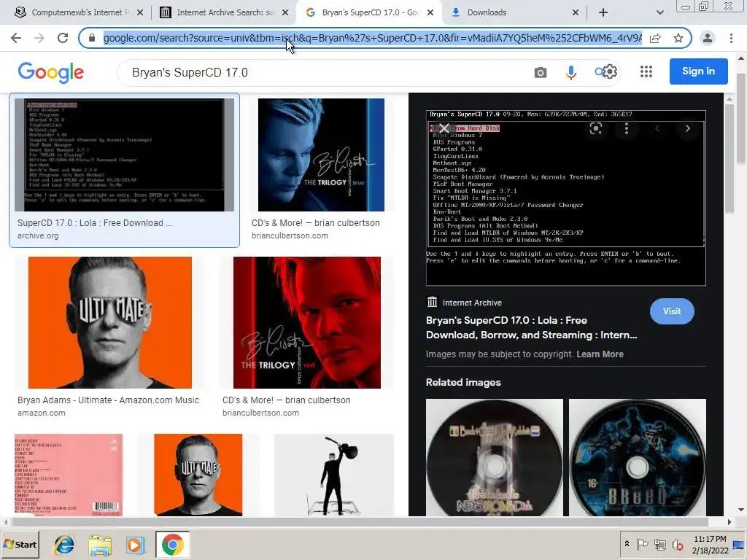747x560 pixels.
Task: Click the Sign in button
Action: point(698,71)
